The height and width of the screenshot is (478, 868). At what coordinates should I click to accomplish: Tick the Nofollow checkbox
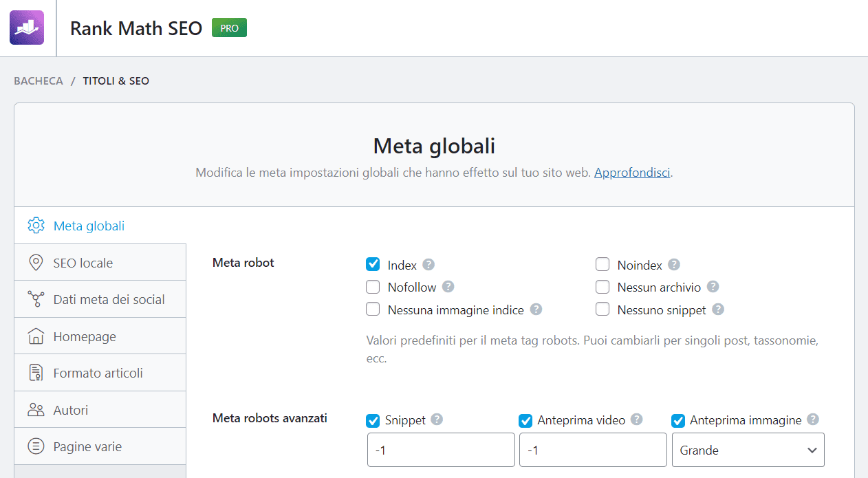click(x=373, y=287)
